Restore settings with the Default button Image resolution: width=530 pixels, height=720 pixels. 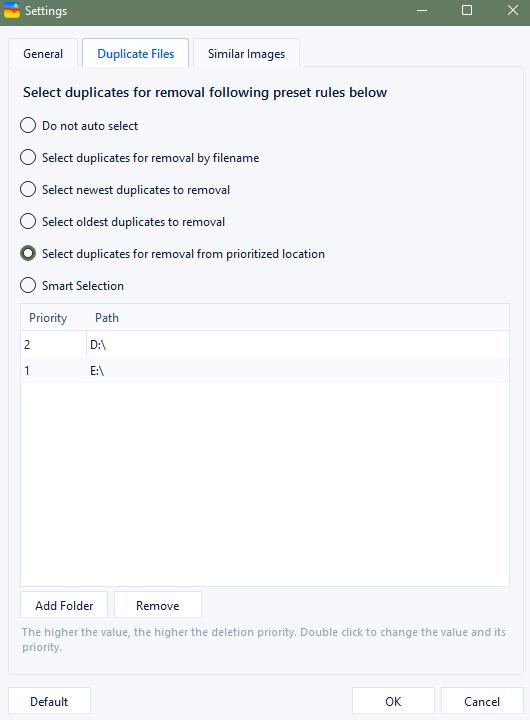(x=49, y=701)
